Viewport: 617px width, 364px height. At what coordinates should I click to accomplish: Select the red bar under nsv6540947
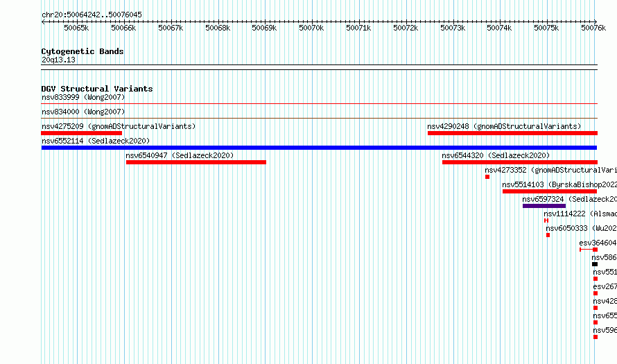pos(196,162)
